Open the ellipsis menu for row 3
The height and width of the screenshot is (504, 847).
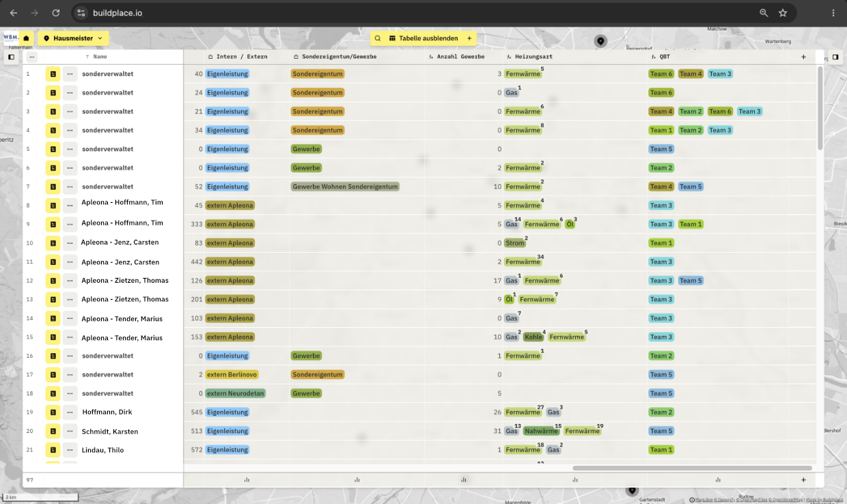[x=70, y=111]
